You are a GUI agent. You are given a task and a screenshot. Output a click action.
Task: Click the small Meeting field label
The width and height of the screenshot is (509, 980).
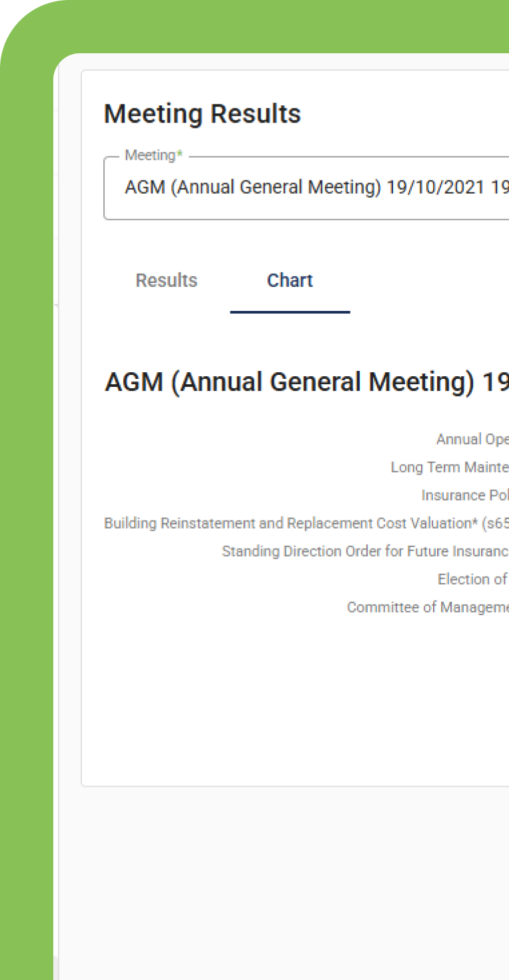tap(149, 155)
